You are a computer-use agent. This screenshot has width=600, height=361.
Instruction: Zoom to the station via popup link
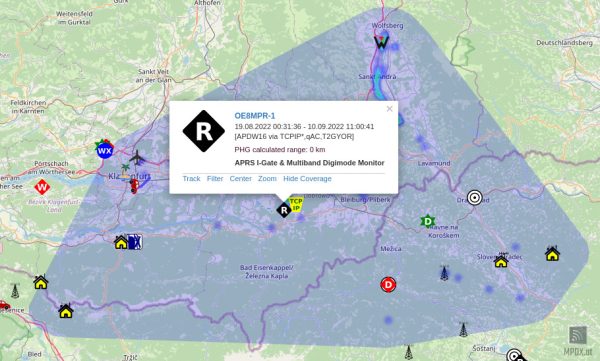[267, 178]
